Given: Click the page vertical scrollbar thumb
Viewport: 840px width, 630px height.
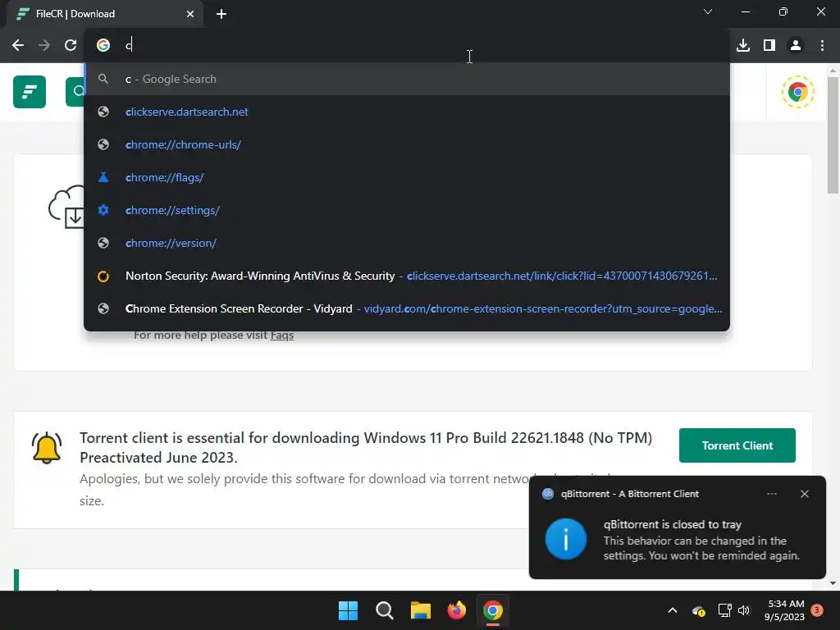Looking at the screenshot, I should 833,135.
